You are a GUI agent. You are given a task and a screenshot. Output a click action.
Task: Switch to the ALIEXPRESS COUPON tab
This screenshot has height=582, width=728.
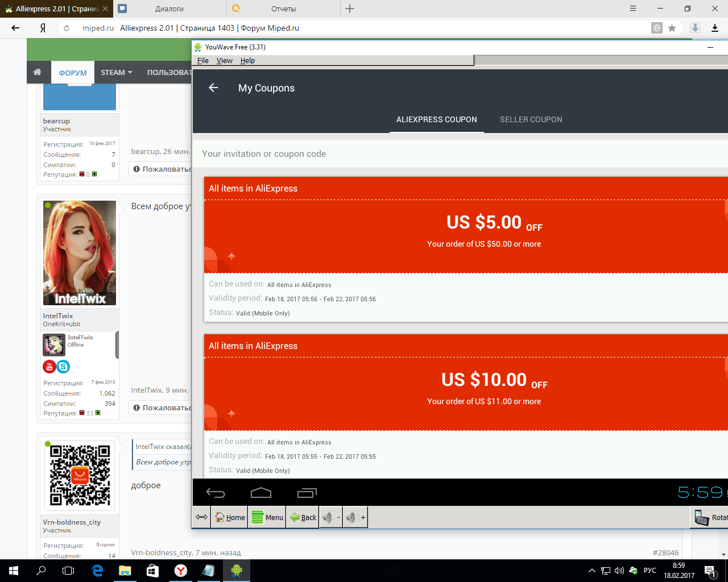click(437, 119)
